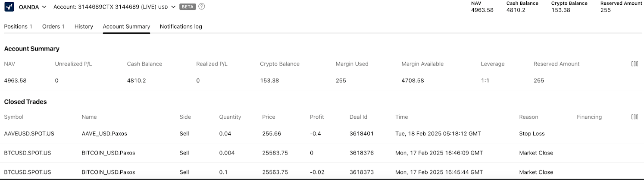Open the account 3144689CTX selector dropdown
This screenshot has width=644, height=180.
click(x=115, y=7)
